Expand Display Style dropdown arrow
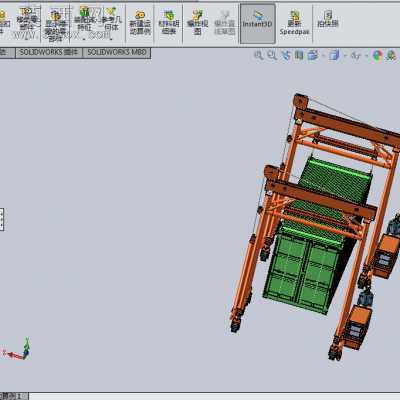This screenshot has width=400, height=400. pyautogui.click(x=344, y=56)
